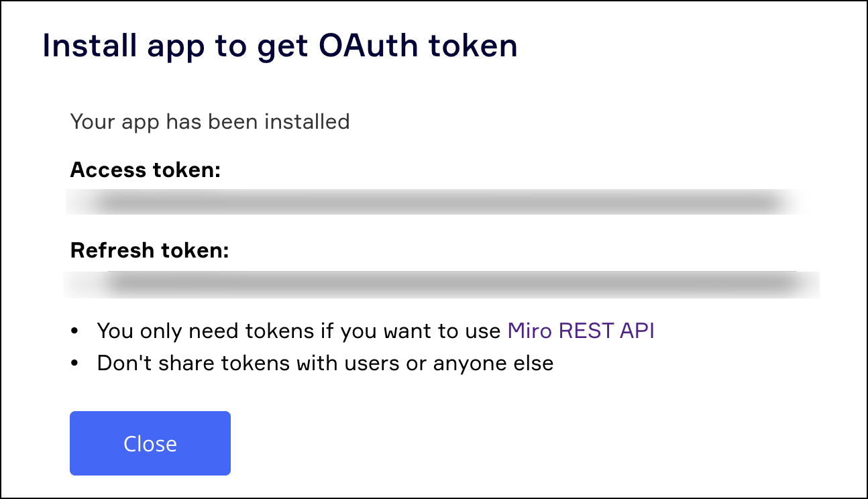Viewport: 868px width, 499px height.
Task: Click the second bullet point marker
Action: point(75,363)
